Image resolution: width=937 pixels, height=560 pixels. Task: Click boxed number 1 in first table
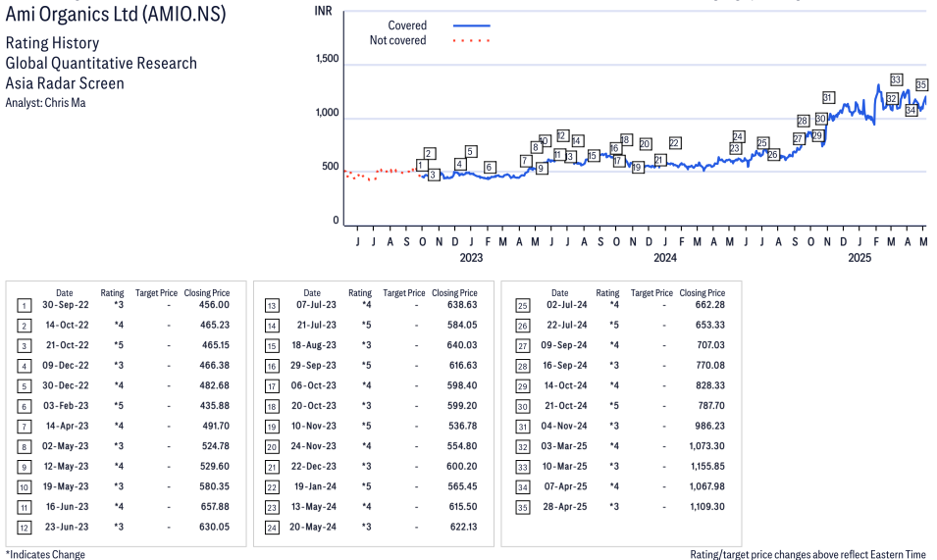24,306
